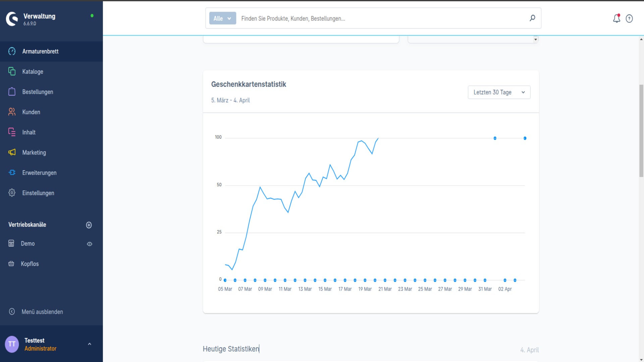Click the Kataloge sidebar icon
The image size is (644, 362).
12,71
